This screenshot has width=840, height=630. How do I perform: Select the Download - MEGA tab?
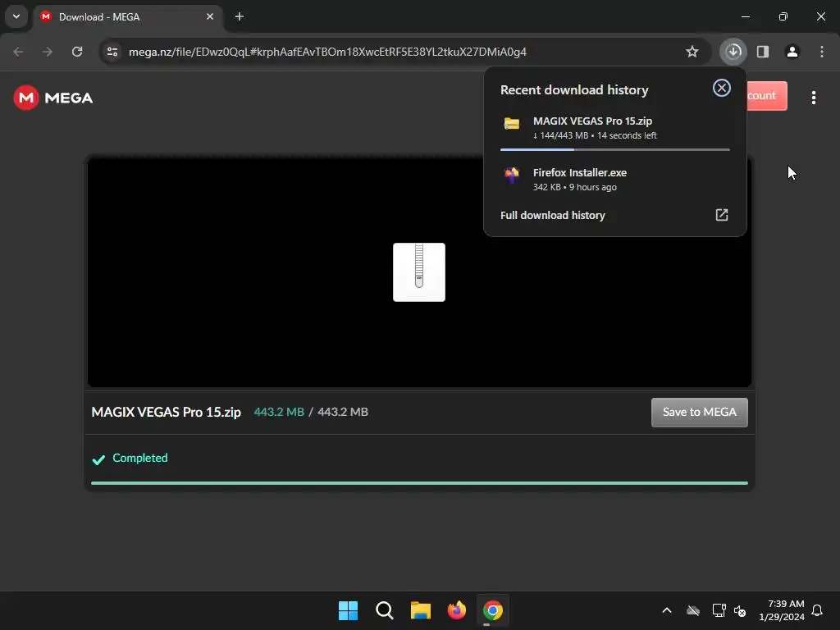coord(127,17)
